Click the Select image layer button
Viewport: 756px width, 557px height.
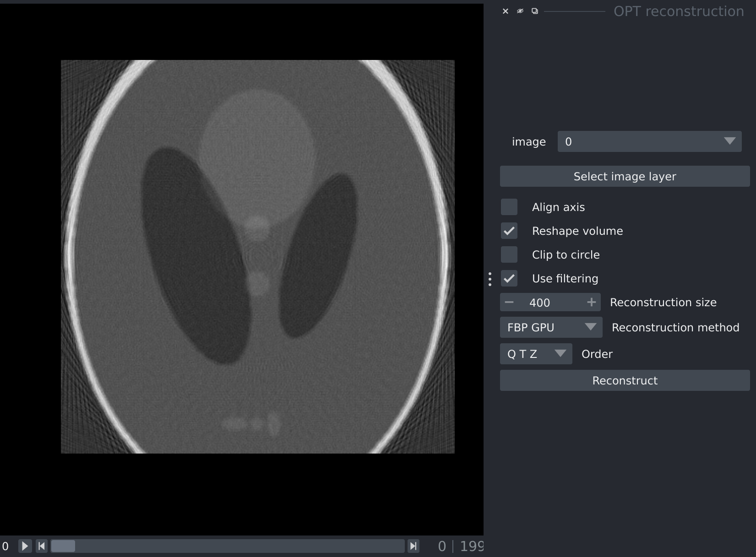[x=625, y=177]
